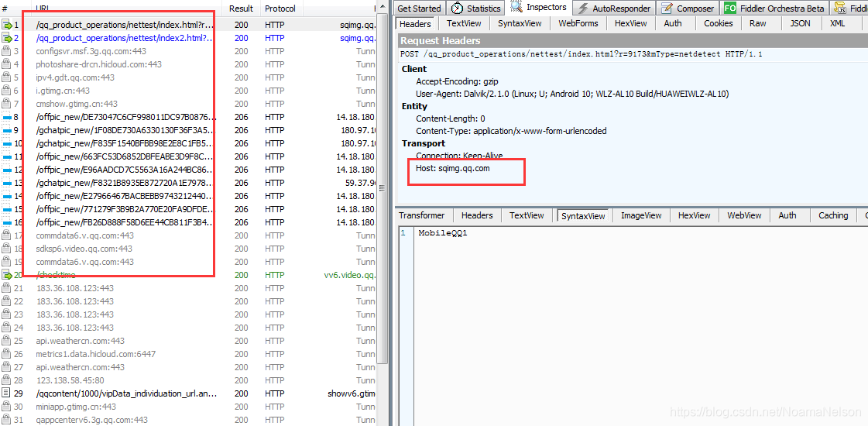The height and width of the screenshot is (426, 868).
Task: Open the response Auth tab
Action: pyautogui.click(x=787, y=215)
